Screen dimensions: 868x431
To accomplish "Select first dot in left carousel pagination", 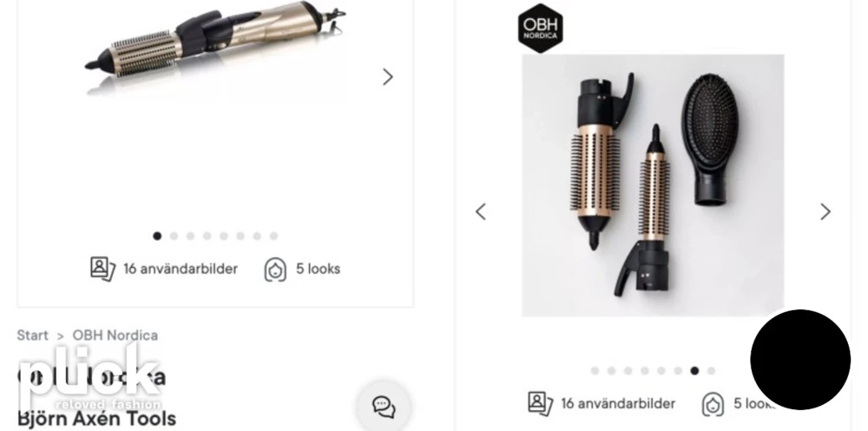I will (157, 236).
